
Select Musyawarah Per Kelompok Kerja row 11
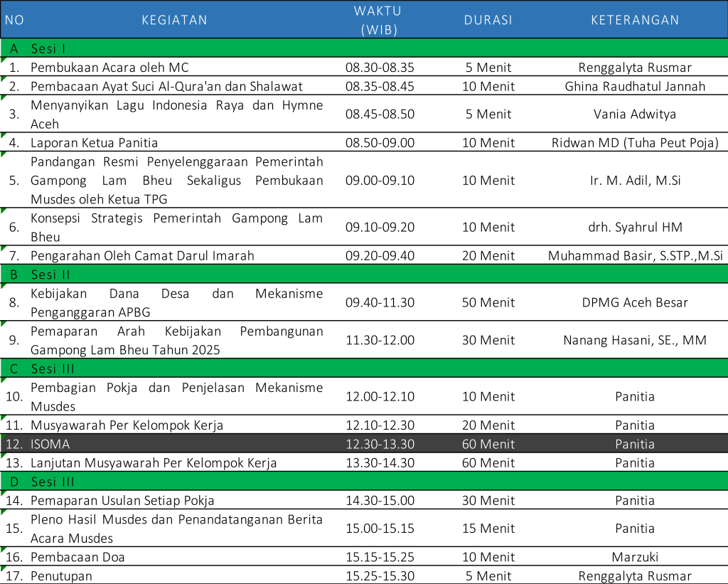pyautogui.click(x=127, y=425)
